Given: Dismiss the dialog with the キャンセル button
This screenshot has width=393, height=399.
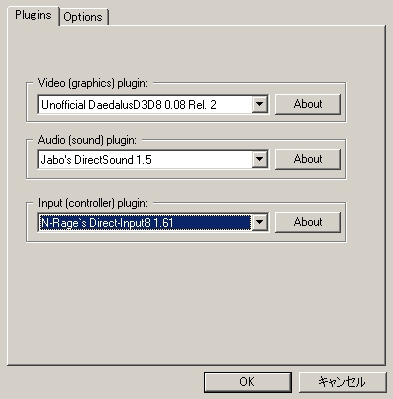Looking at the screenshot, I should coord(343,382).
